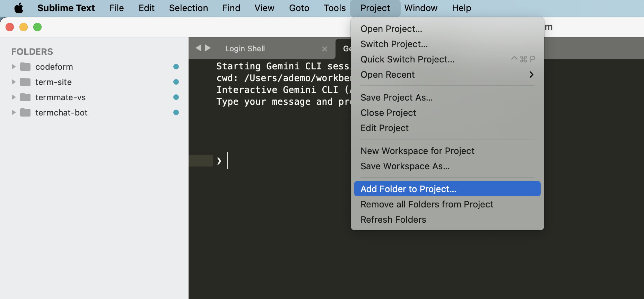Open the Sublime Text application menu
644x299 pixels.
tap(66, 8)
